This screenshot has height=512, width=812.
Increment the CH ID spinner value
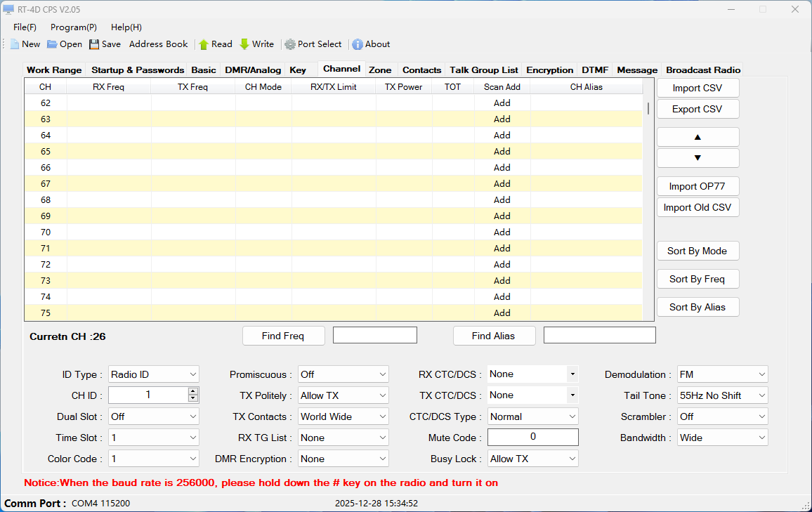pyautogui.click(x=193, y=391)
